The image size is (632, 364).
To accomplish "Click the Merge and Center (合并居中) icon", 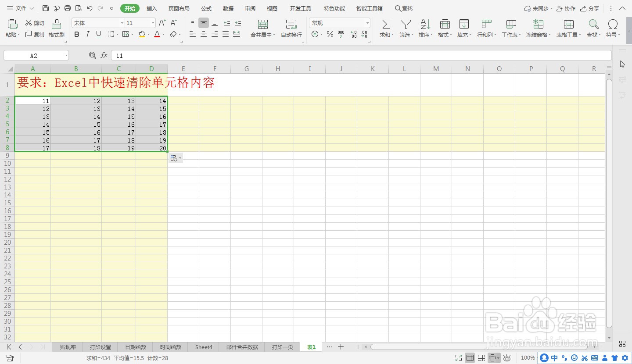I will [263, 25].
